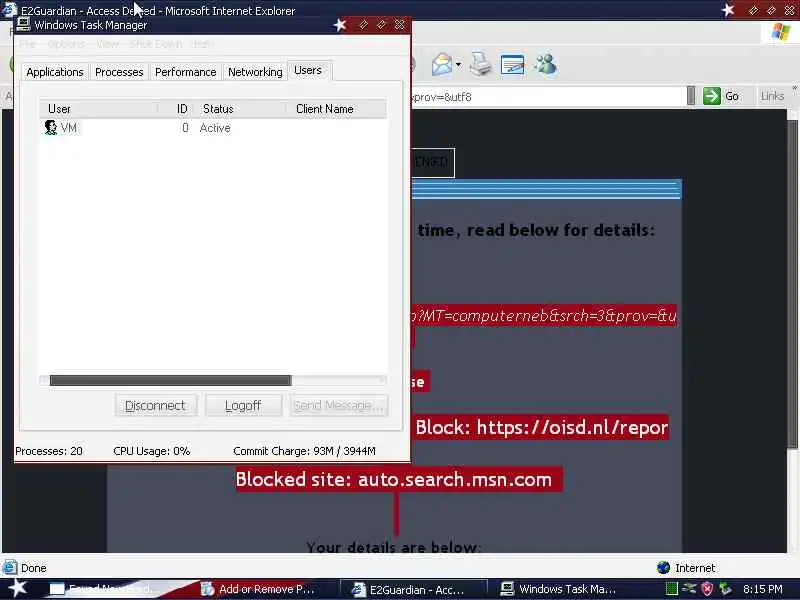Click the users list horizontal scrollbar thumb
800x600 pixels.
(x=170, y=380)
